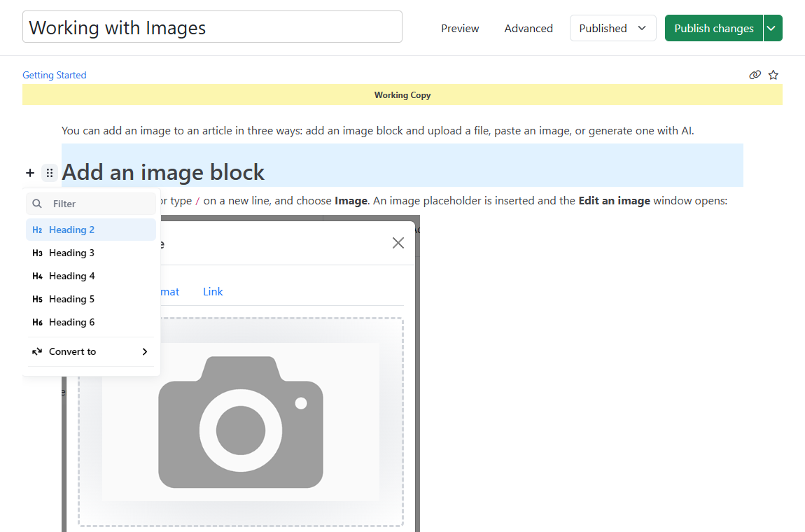The width and height of the screenshot is (805, 532).
Task: Click the Add an image block heading
Action: click(x=163, y=172)
